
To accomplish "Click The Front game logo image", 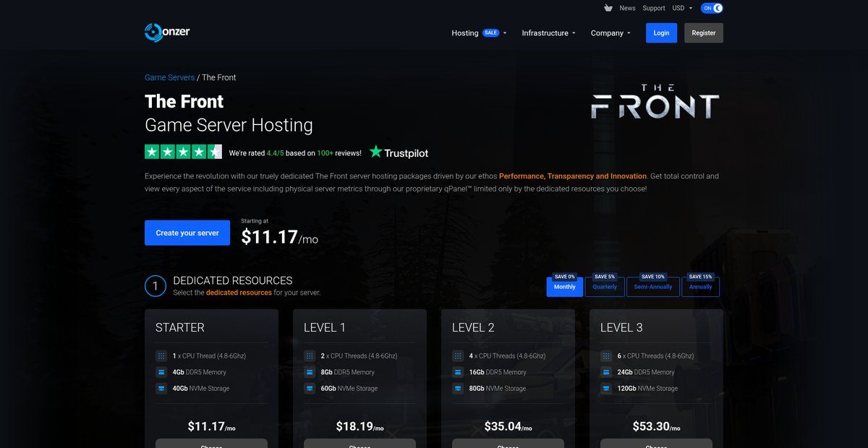I will click(655, 102).
